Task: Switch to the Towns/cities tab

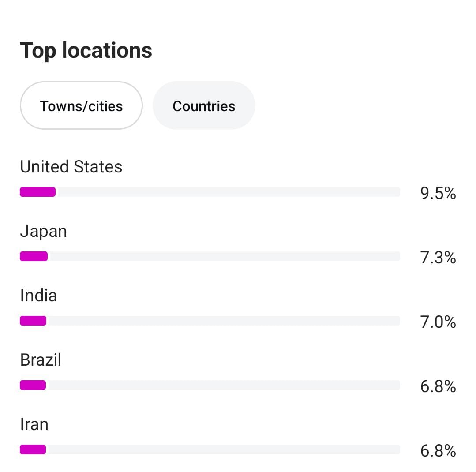Action: (81, 106)
